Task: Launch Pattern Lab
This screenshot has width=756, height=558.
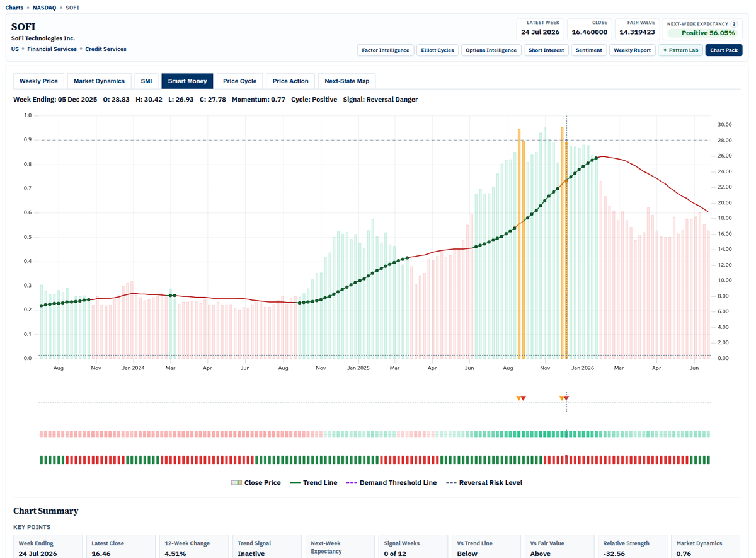Action: tap(680, 50)
